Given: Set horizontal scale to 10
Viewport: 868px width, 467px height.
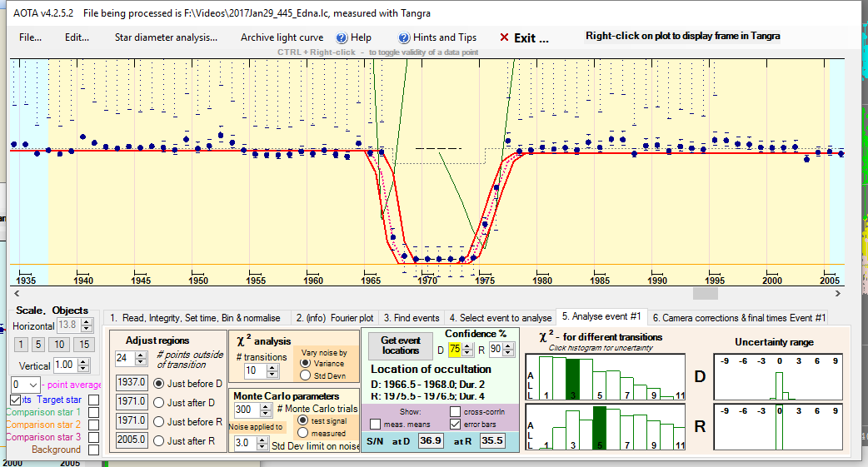Looking at the screenshot, I should pos(59,344).
